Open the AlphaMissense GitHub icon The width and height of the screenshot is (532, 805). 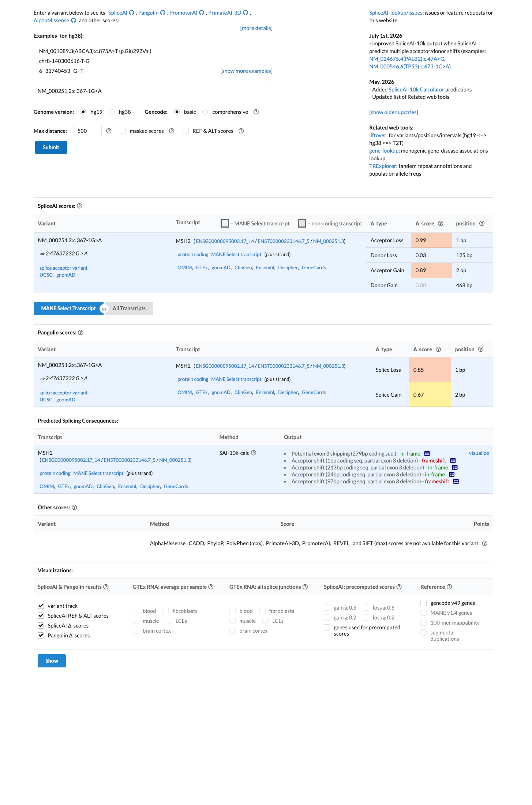pyautogui.click(x=74, y=20)
